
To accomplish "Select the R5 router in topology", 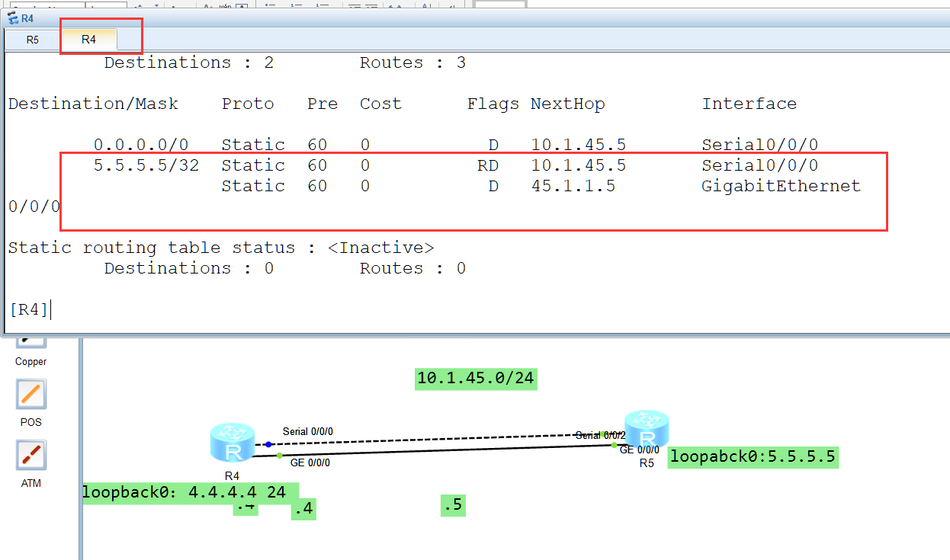I will [x=646, y=430].
